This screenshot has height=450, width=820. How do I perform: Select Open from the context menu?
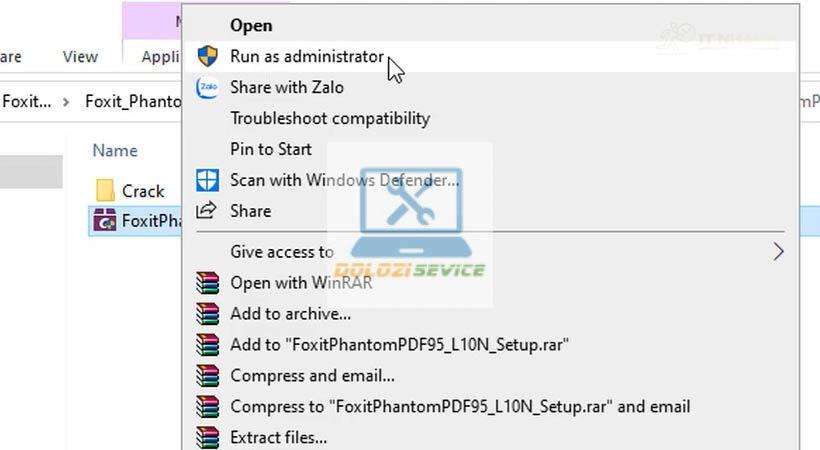click(x=251, y=25)
